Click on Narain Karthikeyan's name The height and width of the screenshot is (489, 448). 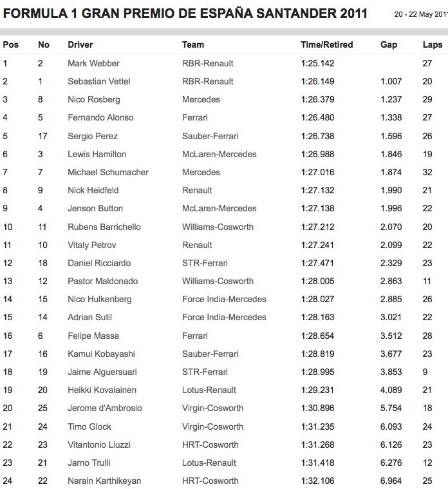pyautogui.click(x=104, y=481)
